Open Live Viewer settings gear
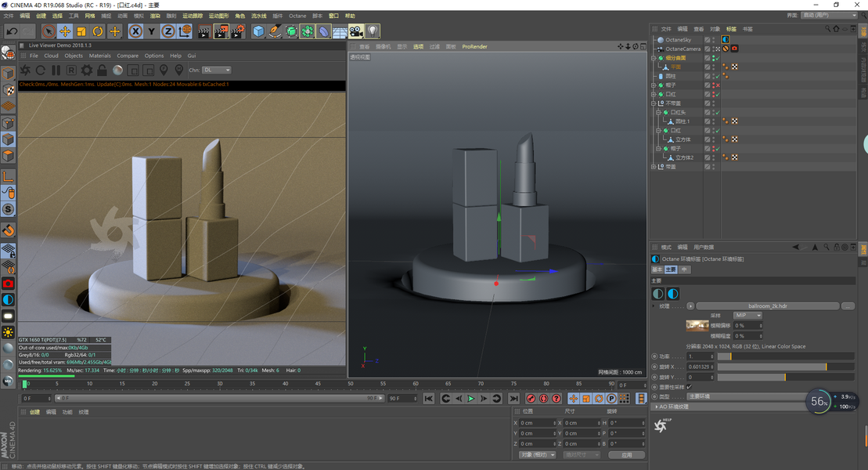The height and width of the screenshot is (470, 868). 87,70
